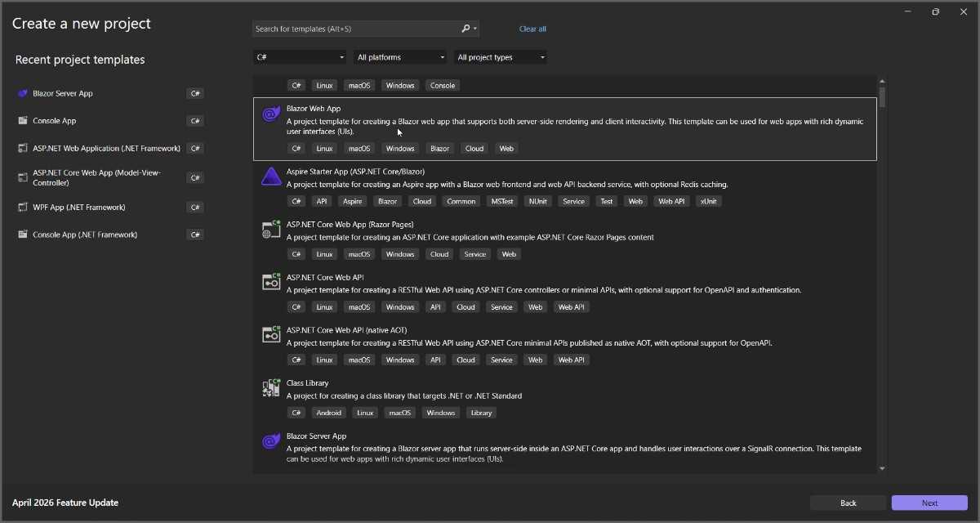Click the Blazor Web App template icon
This screenshot has width=980, height=523.
(x=271, y=114)
